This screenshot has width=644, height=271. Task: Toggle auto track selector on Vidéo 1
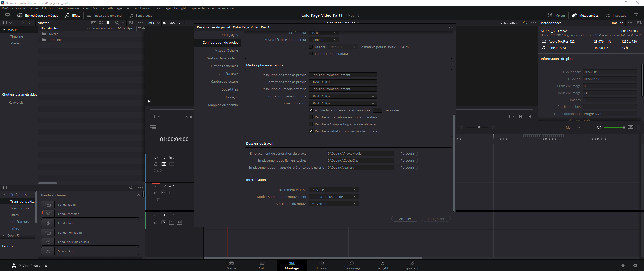click(x=164, y=192)
